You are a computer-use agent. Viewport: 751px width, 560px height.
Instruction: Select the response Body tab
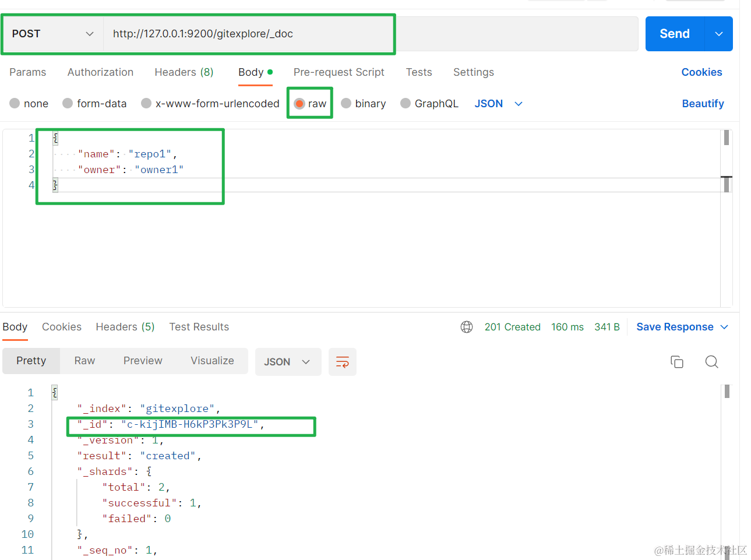(15, 327)
